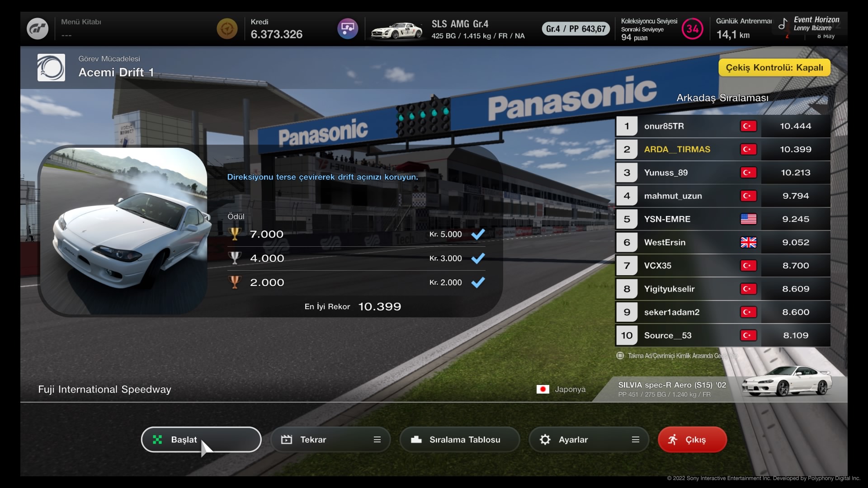The image size is (868, 488).
Task: Click Event Horizon track title
Action: pyautogui.click(x=816, y=20)
